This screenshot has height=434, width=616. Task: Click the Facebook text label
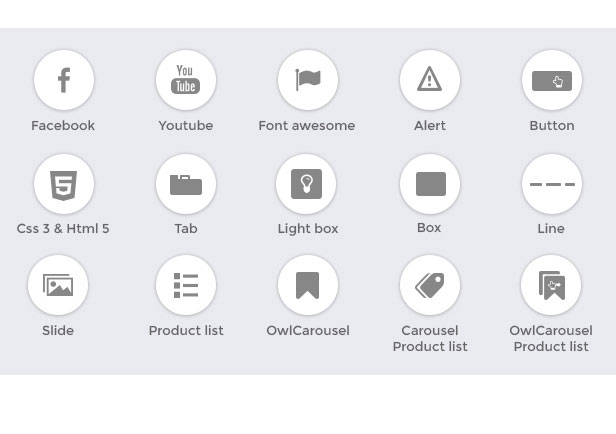[x=63, y=126]
